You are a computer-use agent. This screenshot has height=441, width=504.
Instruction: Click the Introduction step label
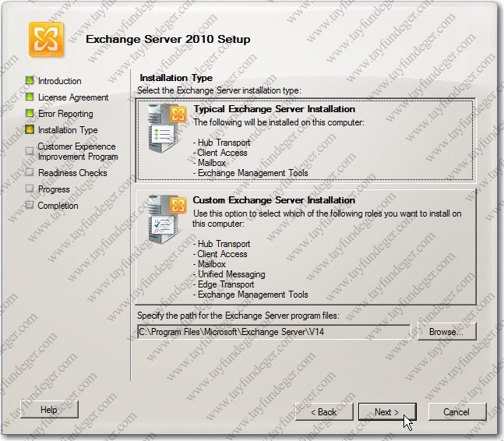click(59, 81)
